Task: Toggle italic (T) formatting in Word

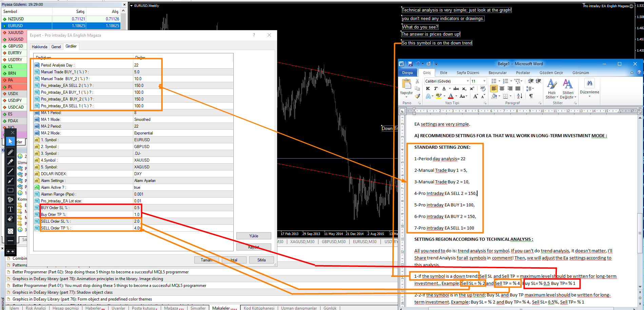Action: coord(436,89)
